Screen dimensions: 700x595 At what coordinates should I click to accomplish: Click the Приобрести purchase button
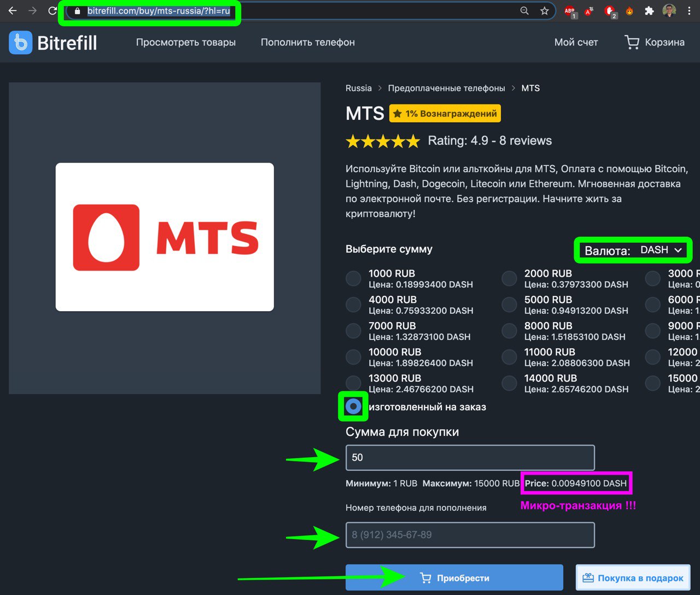454,577
